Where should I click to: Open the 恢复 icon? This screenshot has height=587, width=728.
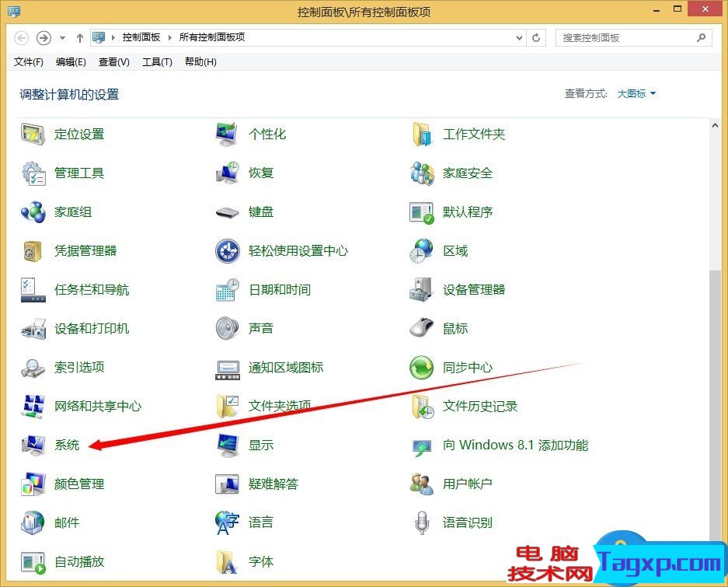pos(228,173)
